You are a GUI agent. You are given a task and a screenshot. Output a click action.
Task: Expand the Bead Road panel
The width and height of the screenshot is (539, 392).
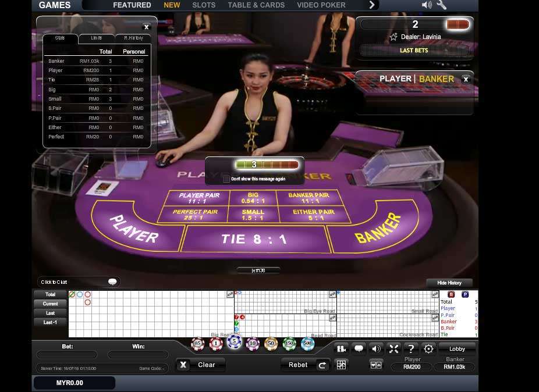[332, 318]
